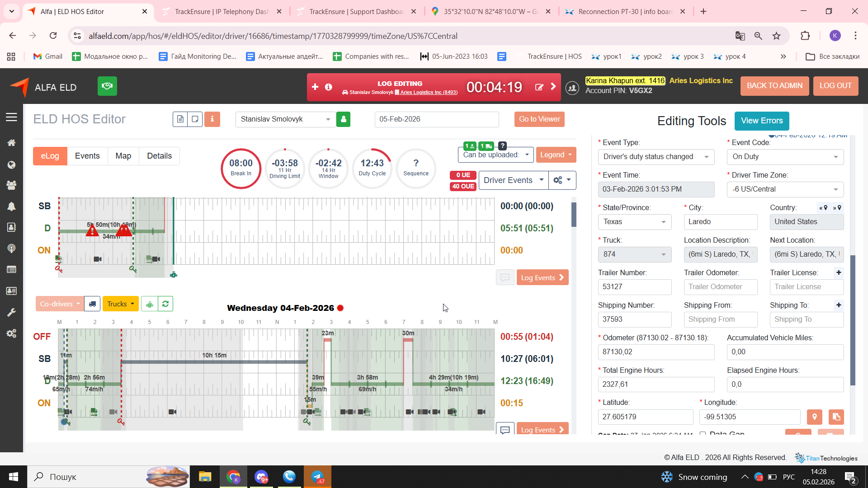Click the refresh icon next to Trucks
Viewport: 868px width, 488px height.
(165, 304)
